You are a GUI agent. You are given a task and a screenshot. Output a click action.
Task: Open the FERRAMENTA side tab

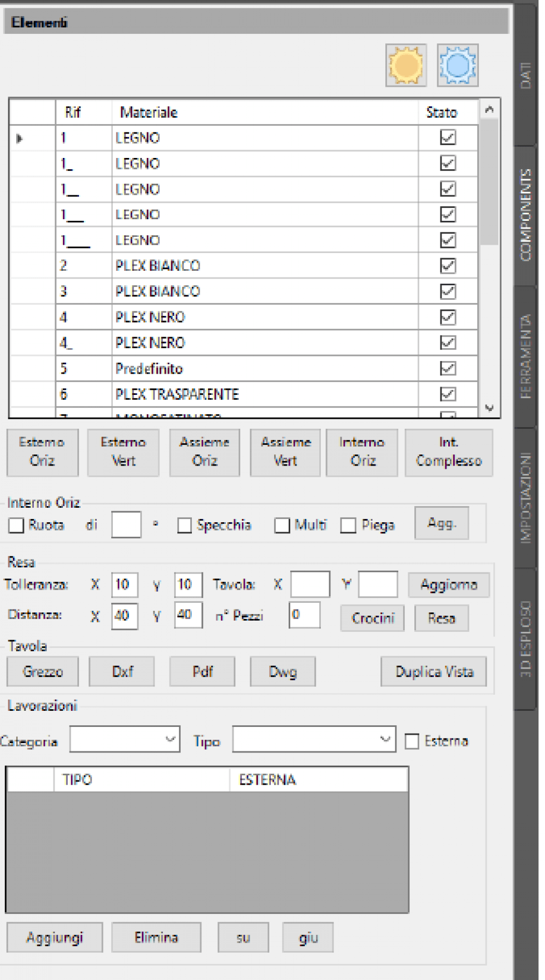click(x=526, y=357)
